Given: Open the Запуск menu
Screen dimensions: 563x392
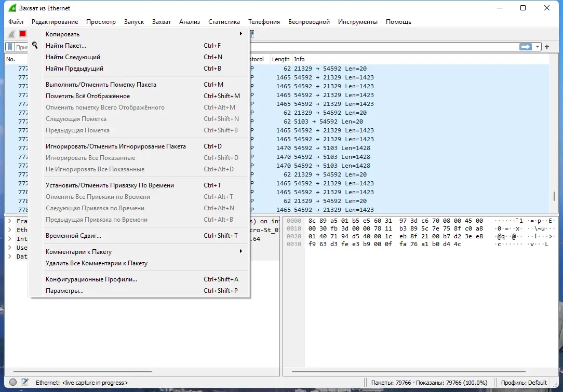Looking at the screenshot, I should [134, 22].
